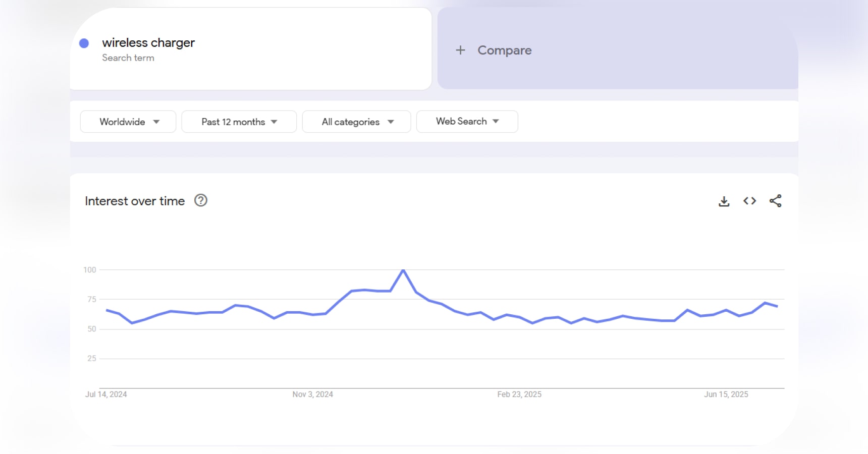Expand the All categories selector
This screenshot has height=454, width=868.
356,122
